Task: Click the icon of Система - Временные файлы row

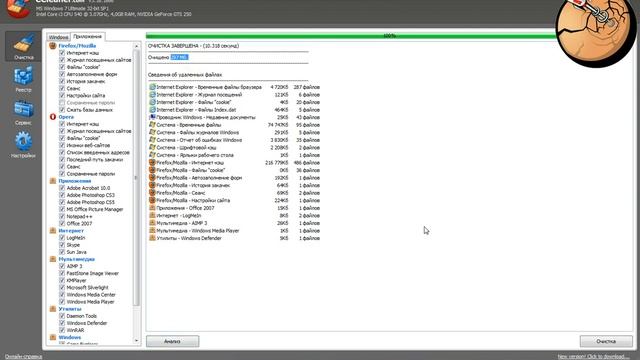Action: pyautogui.click(x=152, y=125)
